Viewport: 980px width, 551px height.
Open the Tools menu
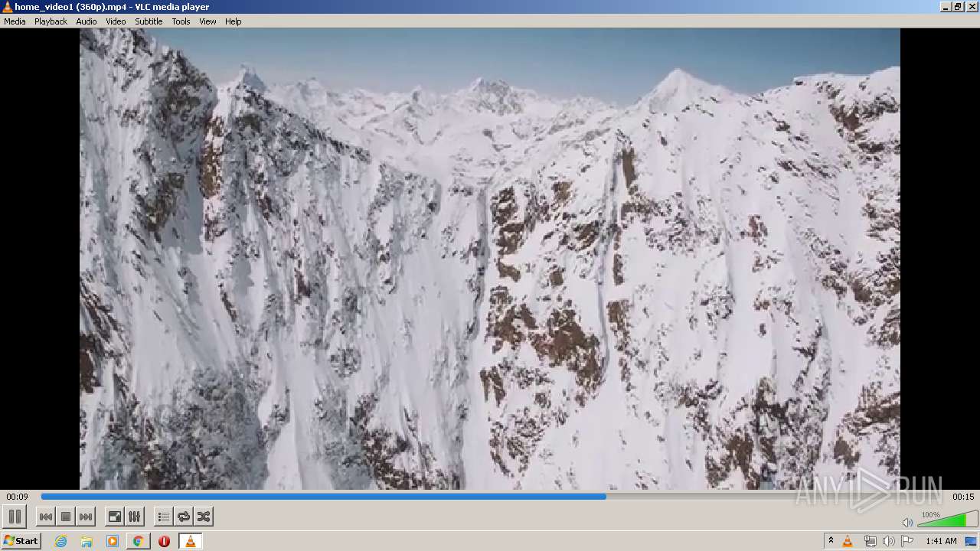tap(181, 21)
